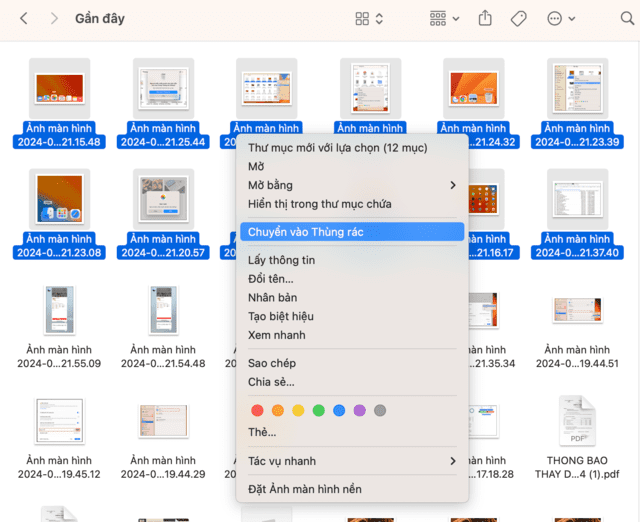
Task: Expand the 'Tác vụ nhanh' arrow
Action: [x=453, y=461]
